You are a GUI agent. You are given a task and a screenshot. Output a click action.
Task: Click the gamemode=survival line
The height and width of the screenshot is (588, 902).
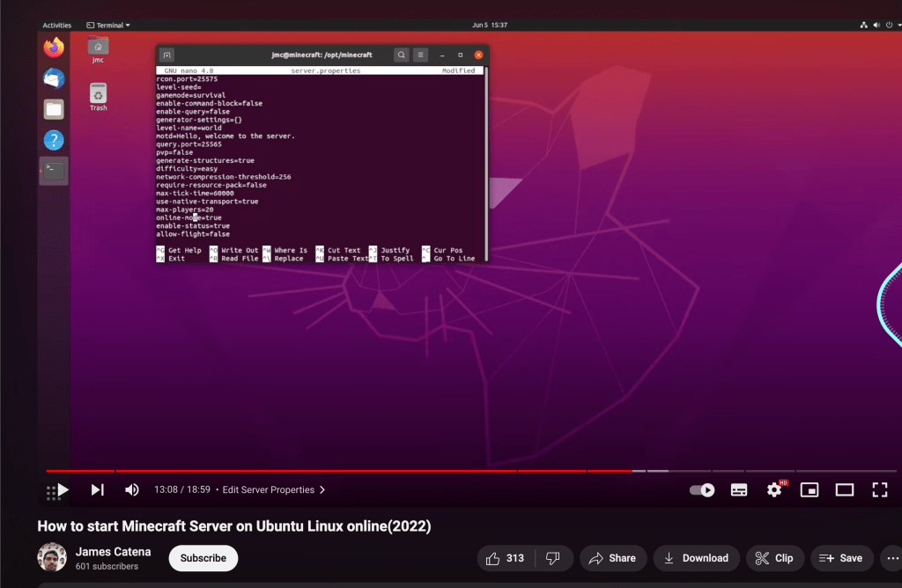pyautogui.click(x=191, y=95)
